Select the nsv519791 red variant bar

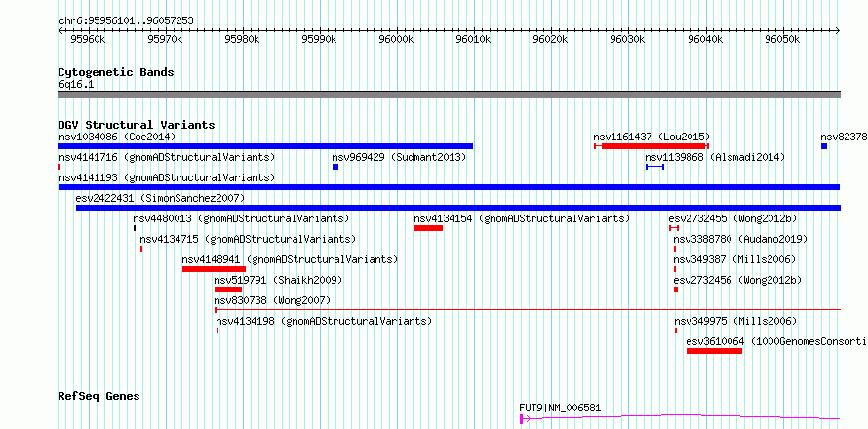pos(228,290)
